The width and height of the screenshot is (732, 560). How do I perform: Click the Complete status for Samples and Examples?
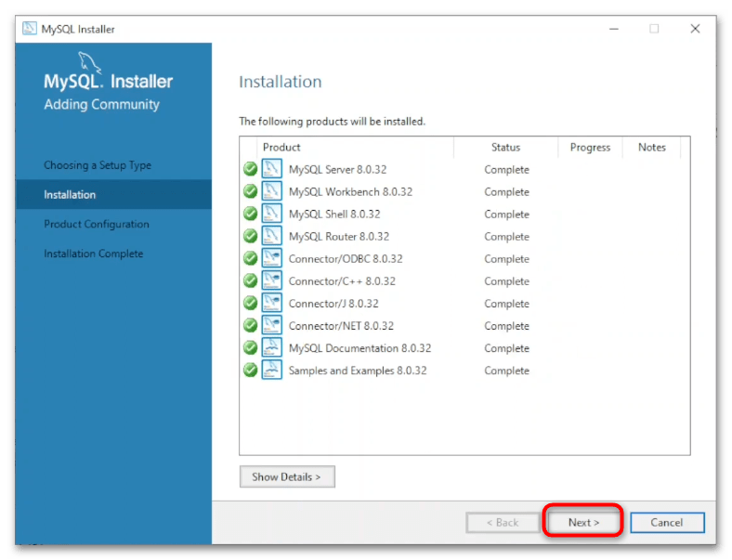click(506, 371)
